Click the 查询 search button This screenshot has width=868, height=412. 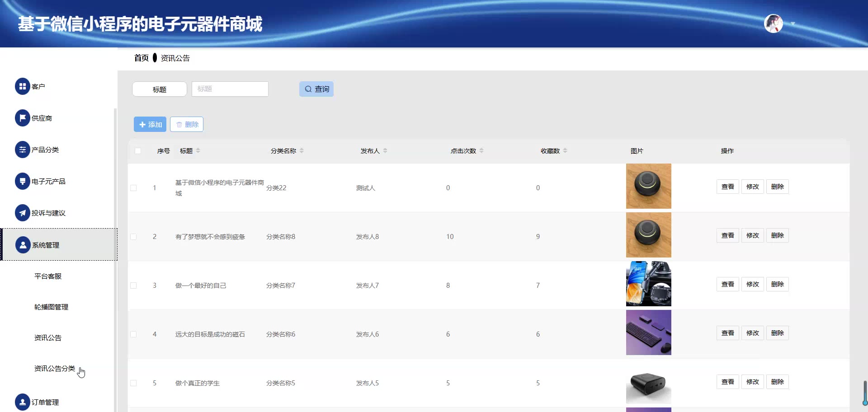point(316,89)
